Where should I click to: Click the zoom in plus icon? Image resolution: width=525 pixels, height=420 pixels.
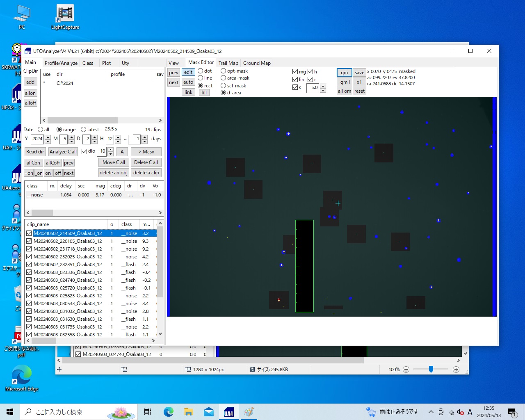(x=456, y=370)
